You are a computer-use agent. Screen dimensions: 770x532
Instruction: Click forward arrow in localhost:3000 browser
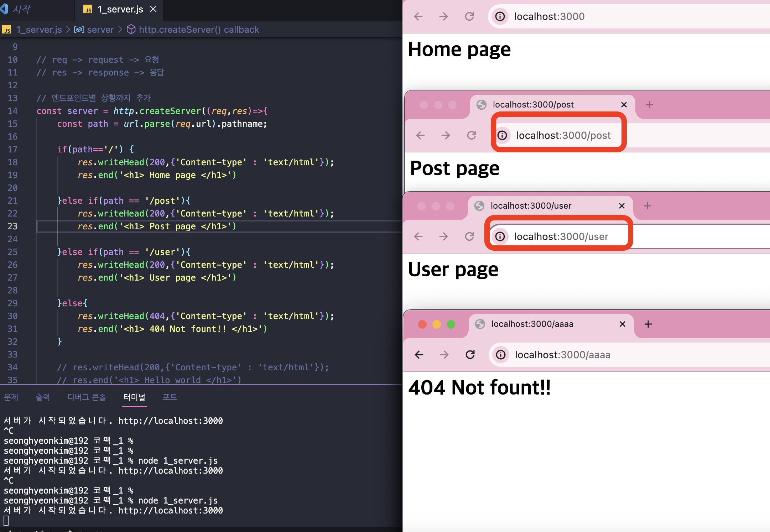(444, 16)
